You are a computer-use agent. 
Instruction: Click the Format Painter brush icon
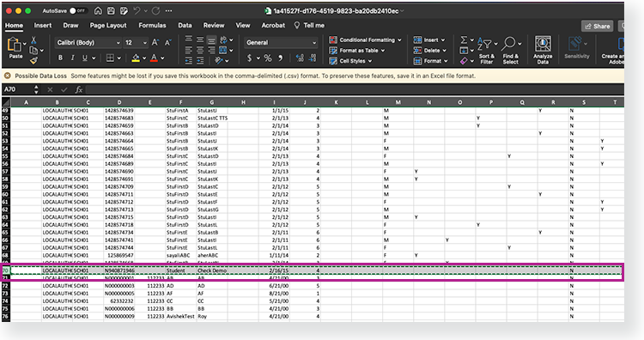point(33,60)
